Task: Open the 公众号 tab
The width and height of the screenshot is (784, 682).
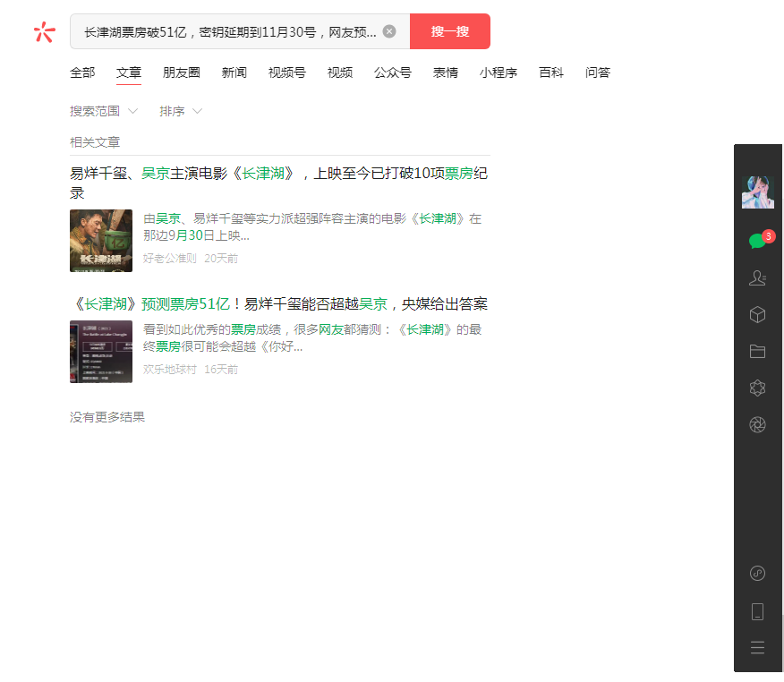Action: [x=393, y=72]
